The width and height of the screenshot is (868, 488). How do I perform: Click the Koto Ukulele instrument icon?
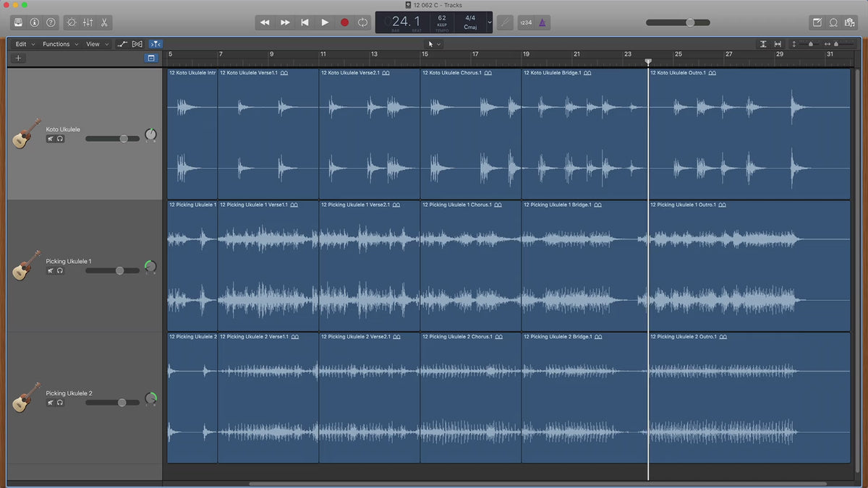tap(27, 134)
